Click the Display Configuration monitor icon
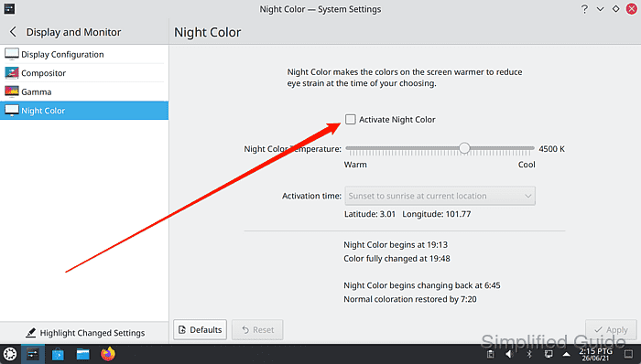641x364 pixels. (x=11, y=54)
